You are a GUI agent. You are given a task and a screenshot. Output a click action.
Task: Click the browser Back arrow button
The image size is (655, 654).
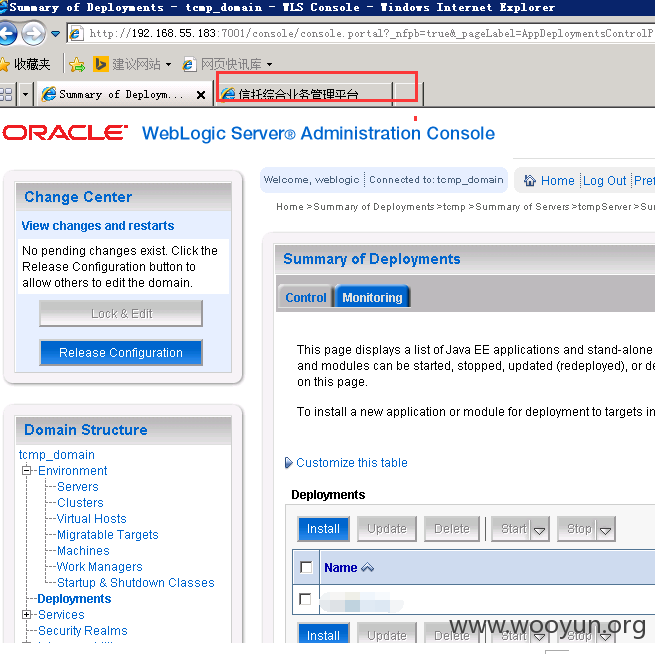(x=8, y=33)
